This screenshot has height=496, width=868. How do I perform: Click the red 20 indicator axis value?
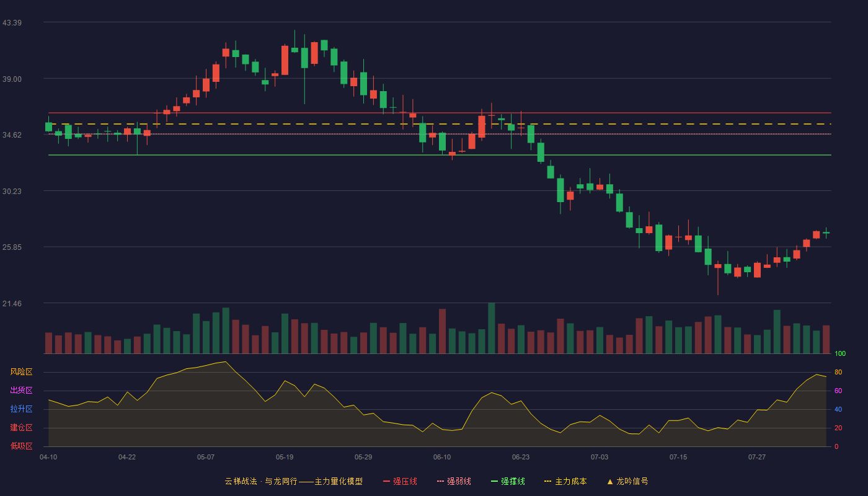click(x=838, y=428)
